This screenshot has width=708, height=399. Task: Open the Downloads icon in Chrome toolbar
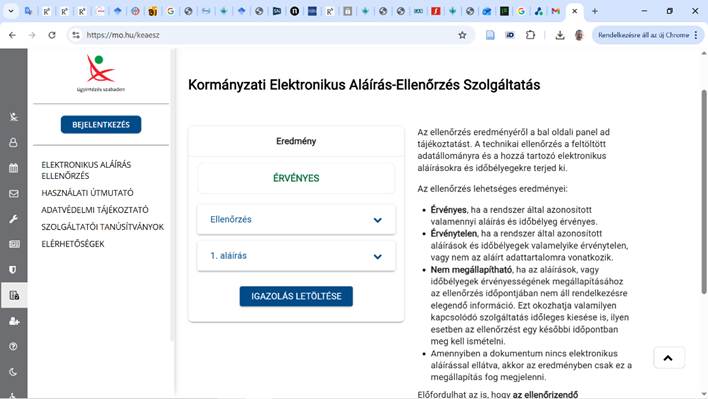click(560, 35)
